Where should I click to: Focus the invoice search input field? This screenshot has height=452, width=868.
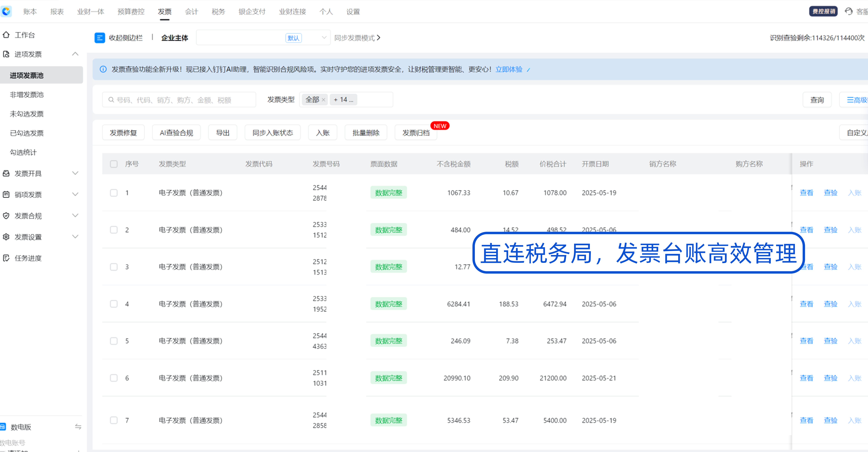tap(179, 100)
